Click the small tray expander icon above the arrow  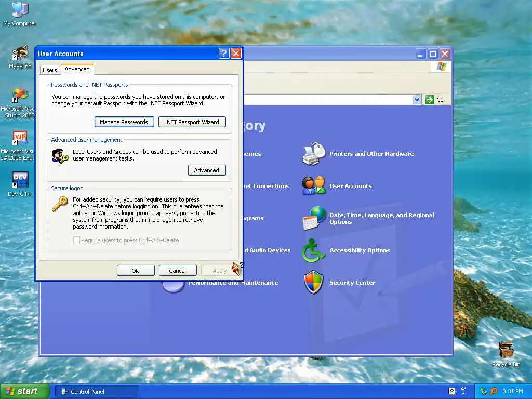click(x=463, y=389)
